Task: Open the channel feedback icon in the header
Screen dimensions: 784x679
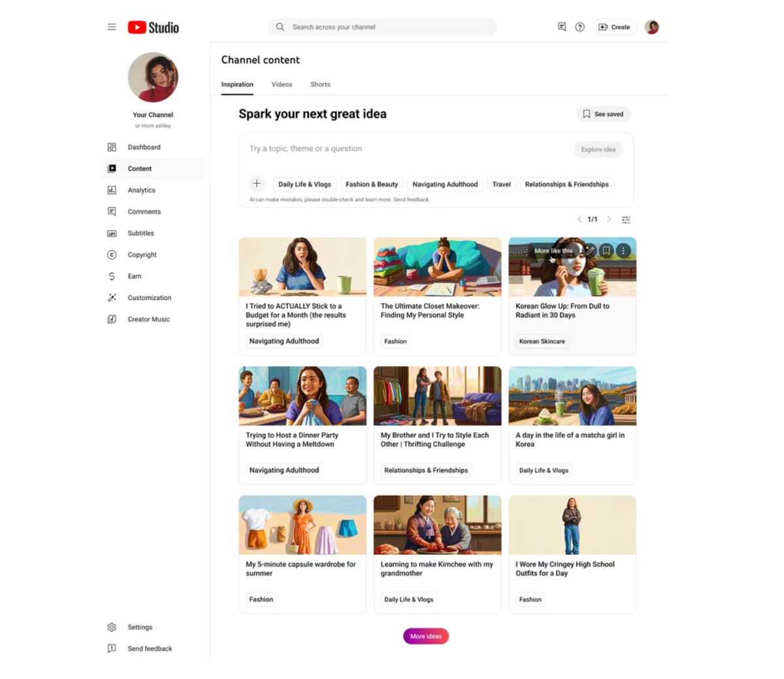Action: click(x=561, y=27)
